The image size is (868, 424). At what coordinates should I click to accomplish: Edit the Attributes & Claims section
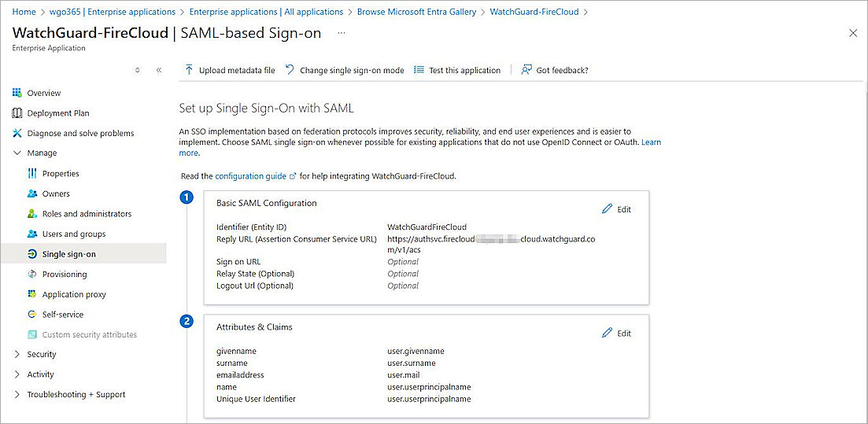click(616, 334)
